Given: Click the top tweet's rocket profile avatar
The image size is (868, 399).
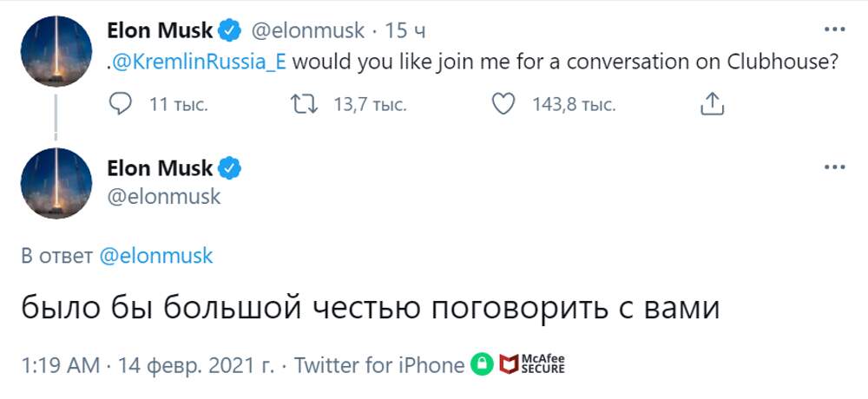Looking at the screenshot, I should (x=56, y=50).
